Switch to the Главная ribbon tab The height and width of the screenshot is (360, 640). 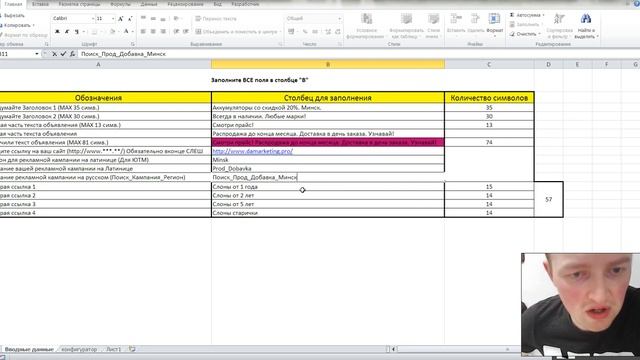point(13,4)
